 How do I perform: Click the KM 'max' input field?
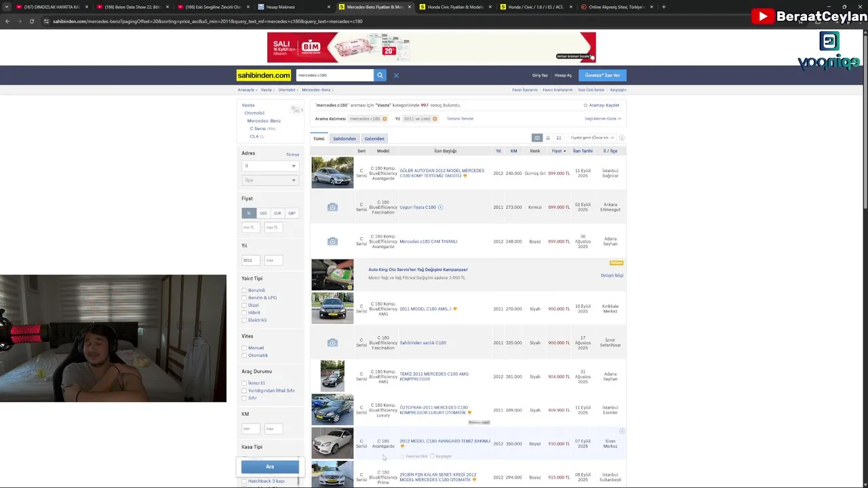pos(273,428)
